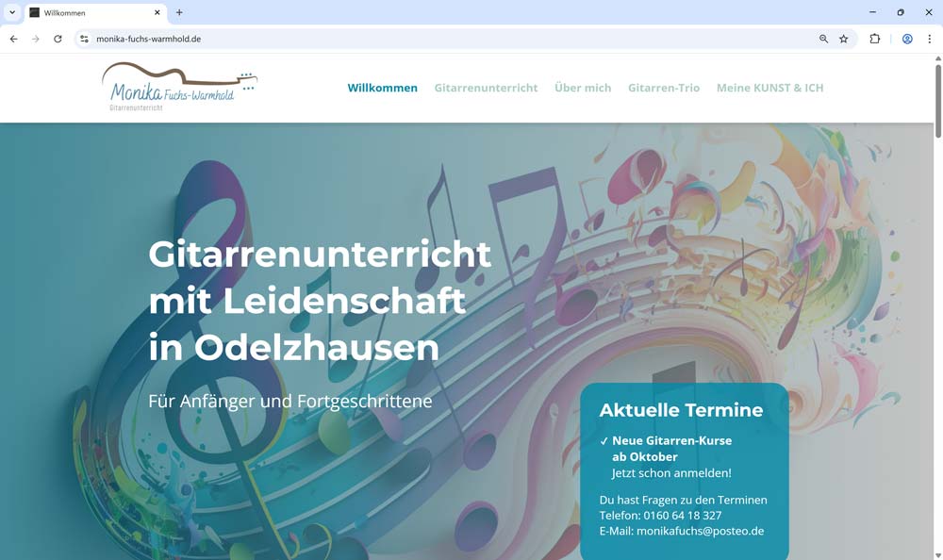Go back with the browser back arrow

pyautogui.click(x=14, y=39)
